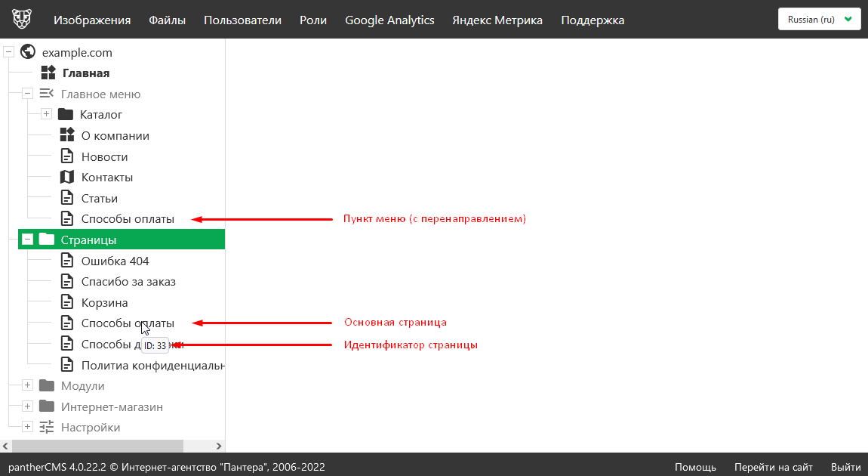Expand the Интернет-магазин tree node
This screenshot has width=868, height=476.
27,406
